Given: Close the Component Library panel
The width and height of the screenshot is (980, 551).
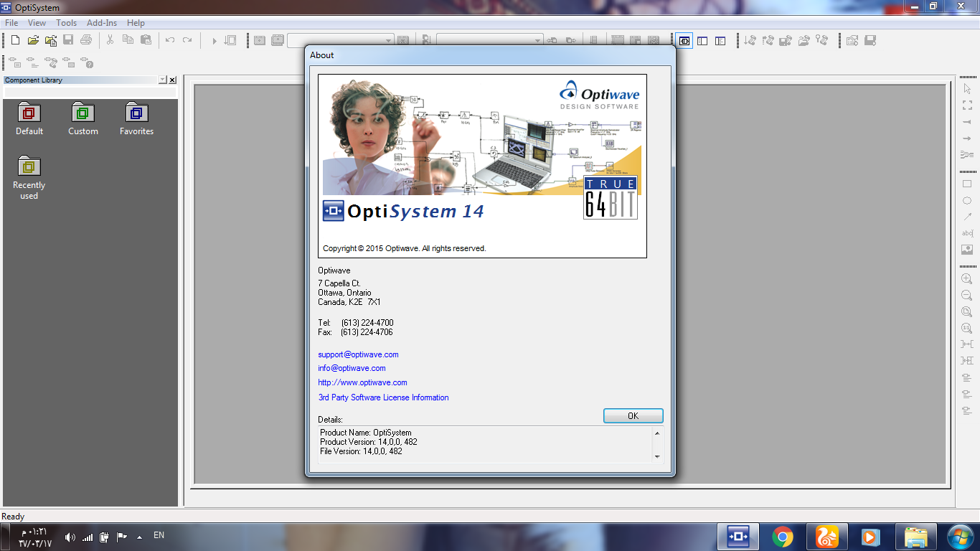Looking at the screenshot, I should pyautogui.click(x=172, y=80).
